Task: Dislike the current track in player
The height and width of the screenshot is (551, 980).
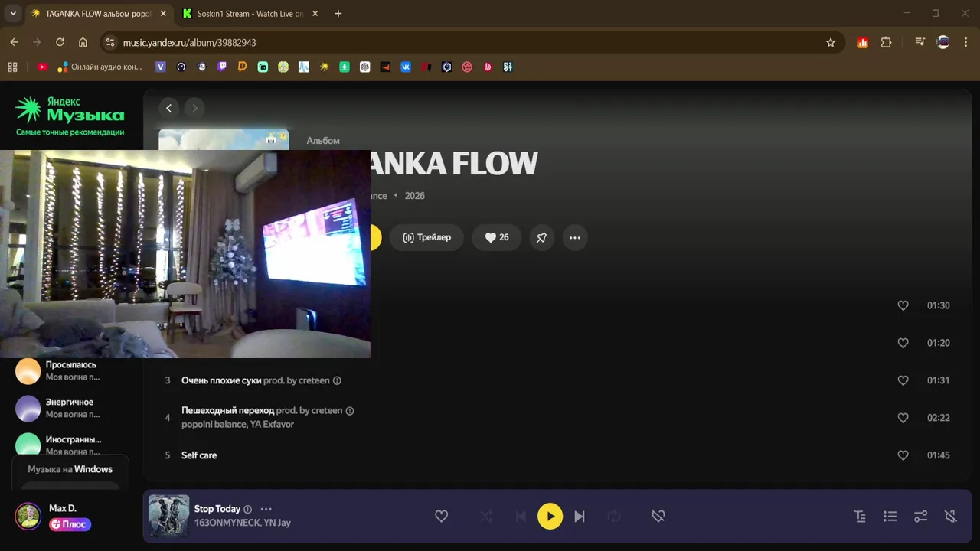Action: [x=658, y=517]
